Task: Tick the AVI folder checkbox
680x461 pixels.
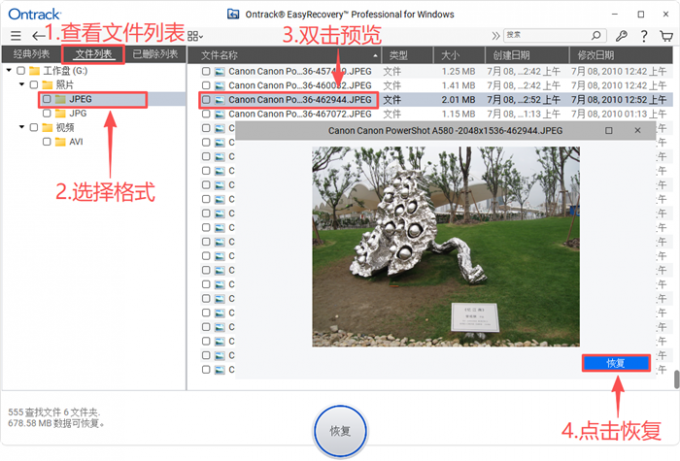Action: click(47, 142)
